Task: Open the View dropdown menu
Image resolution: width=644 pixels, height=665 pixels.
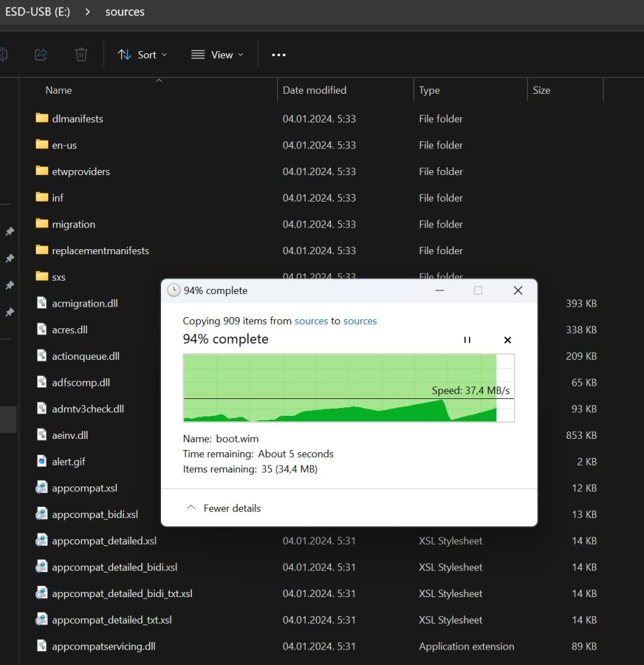Action: [217, 54]
